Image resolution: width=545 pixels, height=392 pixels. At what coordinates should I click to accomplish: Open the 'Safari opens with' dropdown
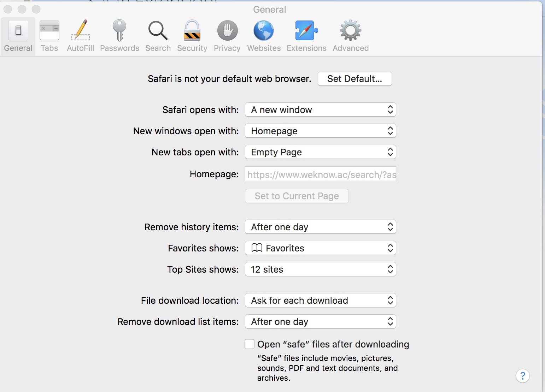[321, 109]
